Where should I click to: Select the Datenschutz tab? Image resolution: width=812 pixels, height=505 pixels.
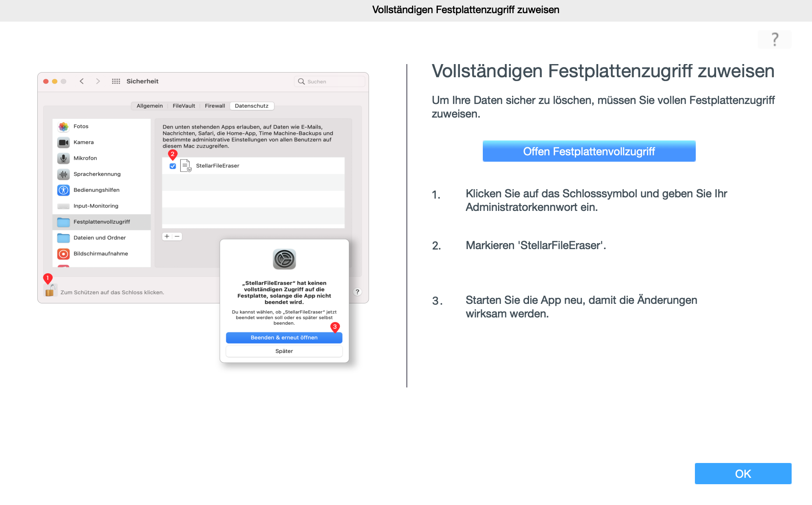(x=252, y=106)
